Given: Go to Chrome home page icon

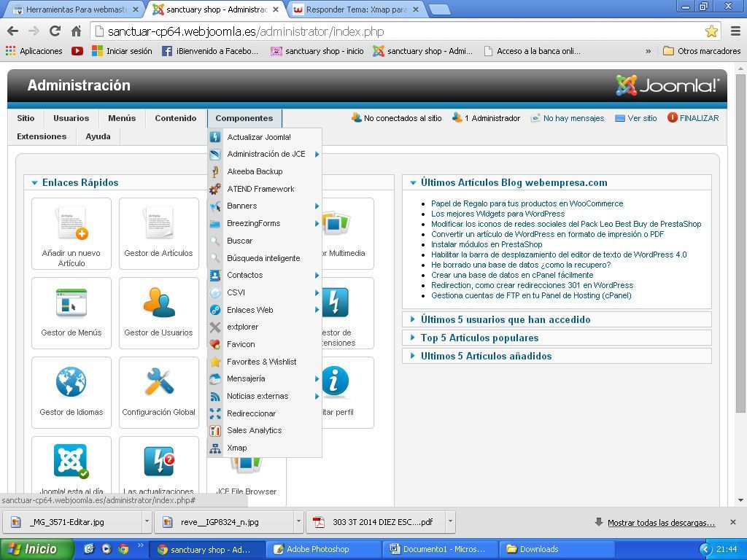Looking at the screenshot, I should pyautogui.click(x=76, y=31).
